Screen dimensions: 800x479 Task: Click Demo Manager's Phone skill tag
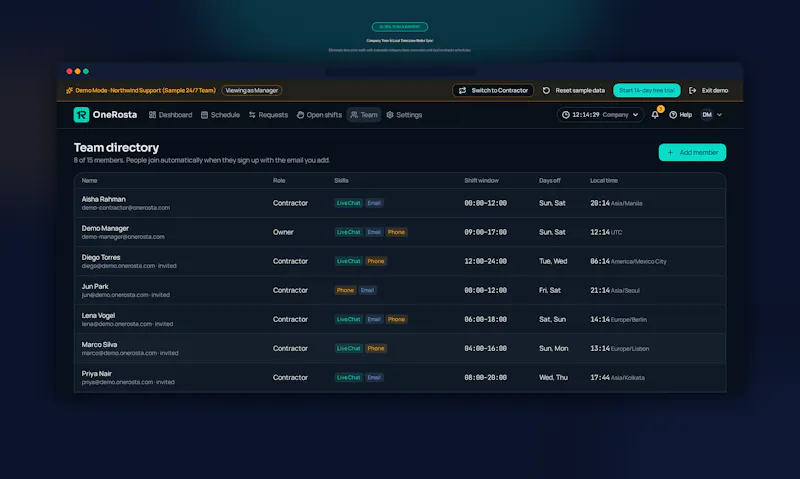pos(396,232)
